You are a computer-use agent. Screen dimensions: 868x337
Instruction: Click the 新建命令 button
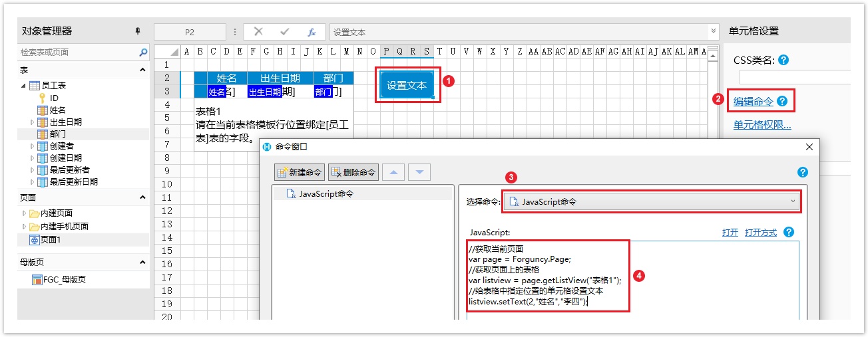[299, 172]
